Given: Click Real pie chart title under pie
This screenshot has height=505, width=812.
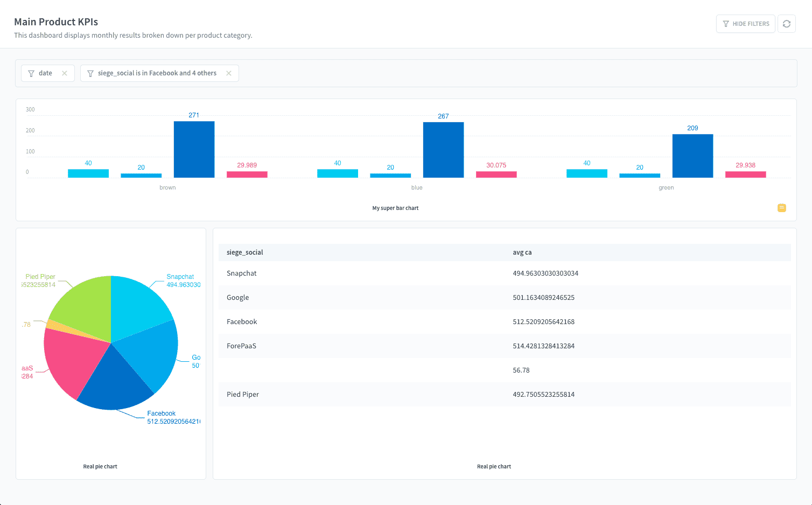Looking at the screenshot, I should point(100,466).
